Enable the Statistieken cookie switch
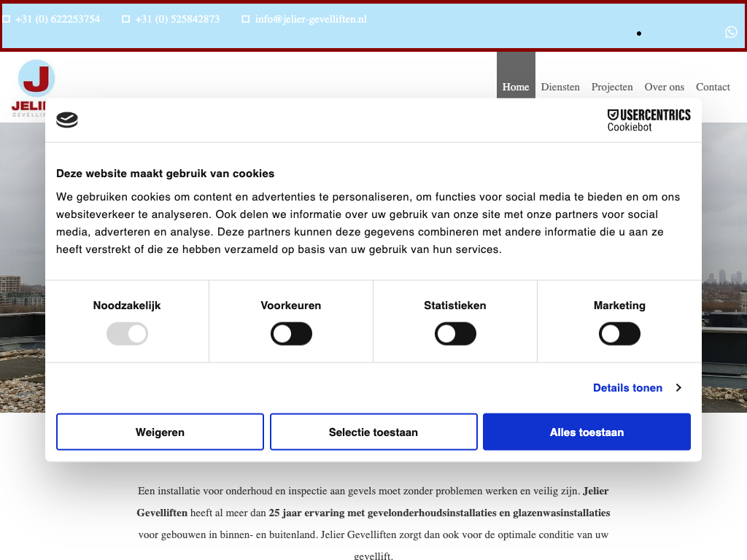This screenshot has height=560, width=747. click(x=455, y=335)
